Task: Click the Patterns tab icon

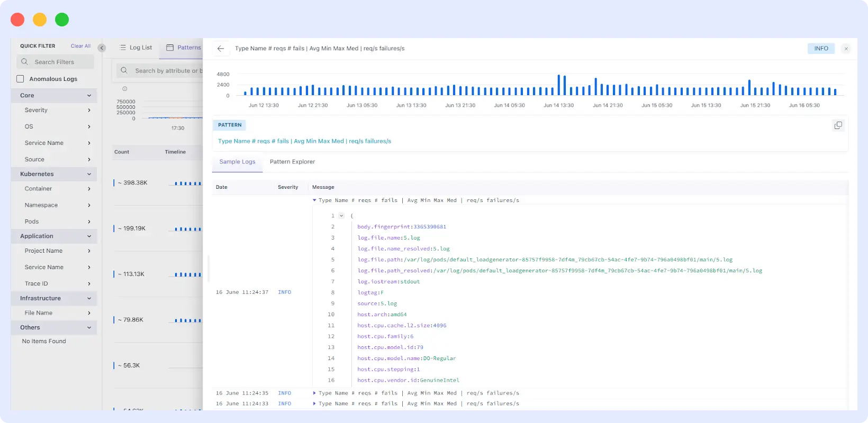Action: tap(170, 48)
